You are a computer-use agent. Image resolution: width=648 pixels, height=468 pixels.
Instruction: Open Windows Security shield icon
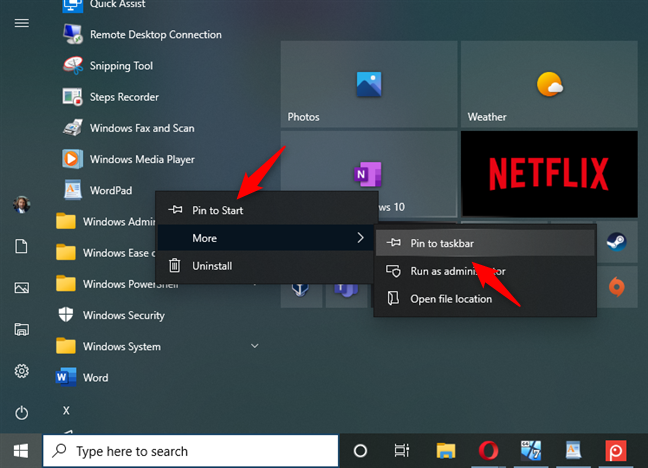click(66, 315)
